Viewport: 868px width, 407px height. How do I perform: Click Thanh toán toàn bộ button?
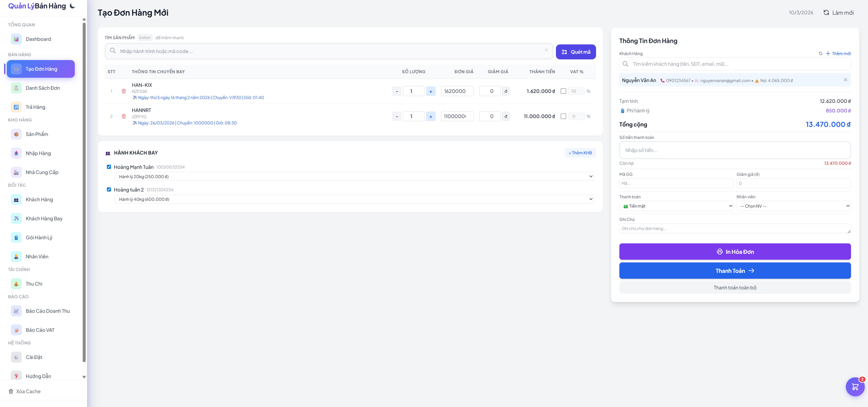pyautogui.click(x=735, y=287)
